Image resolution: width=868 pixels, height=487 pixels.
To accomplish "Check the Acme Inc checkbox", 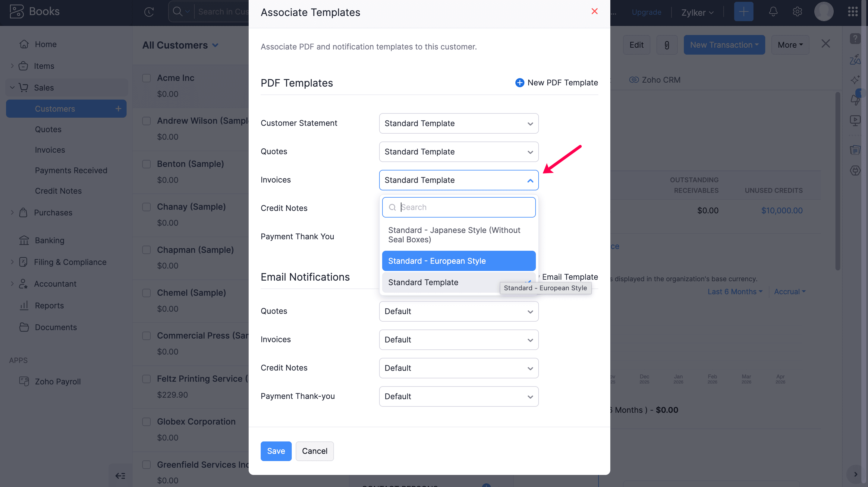I will point(146,78).
